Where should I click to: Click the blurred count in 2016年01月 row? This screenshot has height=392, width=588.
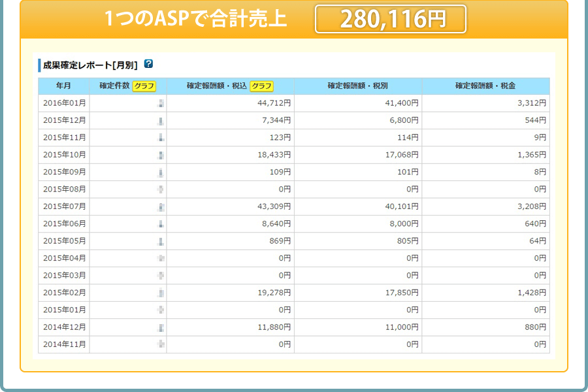161,103
